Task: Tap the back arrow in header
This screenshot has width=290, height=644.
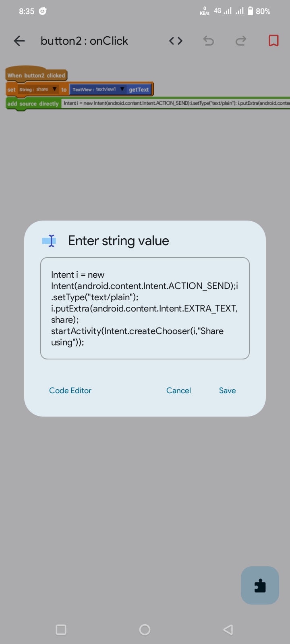Action: tap(19, 41)
